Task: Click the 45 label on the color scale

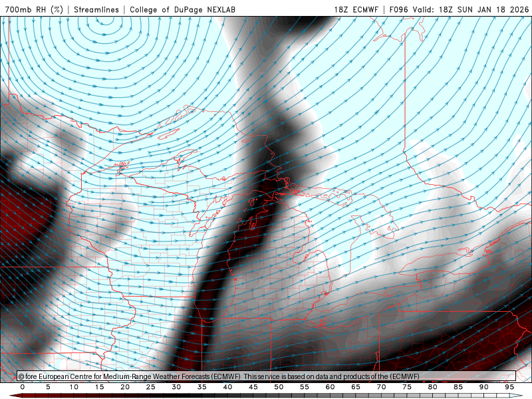Action: coord(253,387)
